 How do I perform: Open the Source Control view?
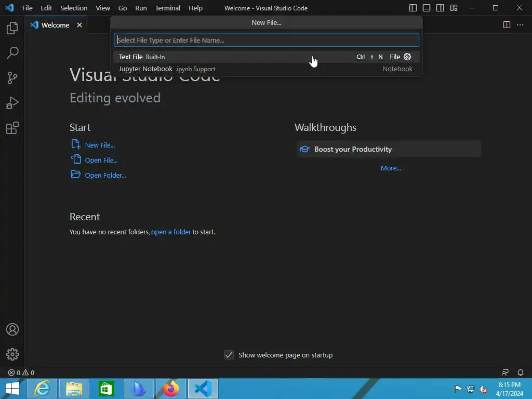click(x=12, y=78)
